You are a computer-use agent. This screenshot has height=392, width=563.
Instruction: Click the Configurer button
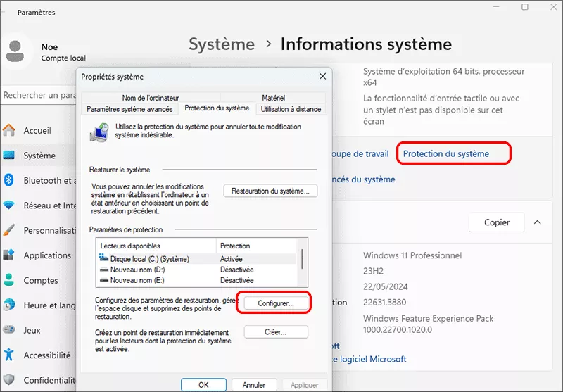coord(276,303)
